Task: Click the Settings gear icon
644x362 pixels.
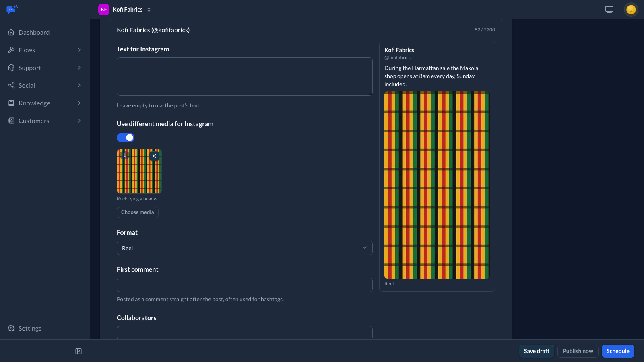Action: click(11, 328)
